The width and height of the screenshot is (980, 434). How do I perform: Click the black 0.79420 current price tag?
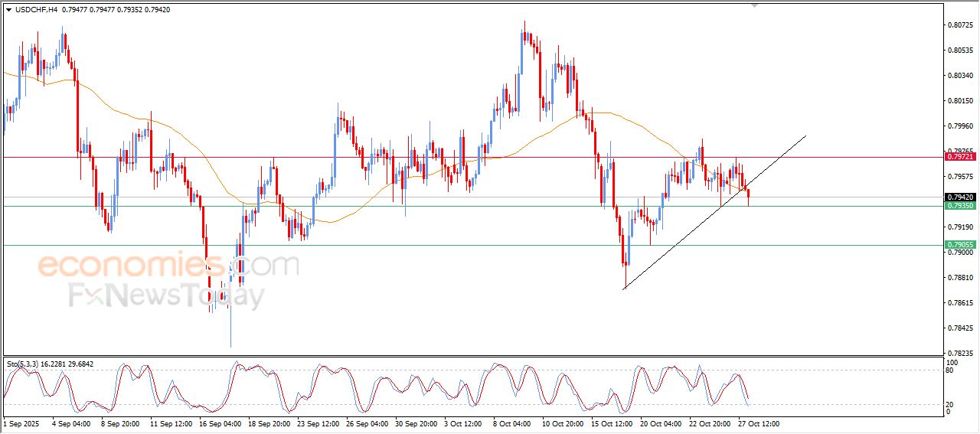click(960, 197)
